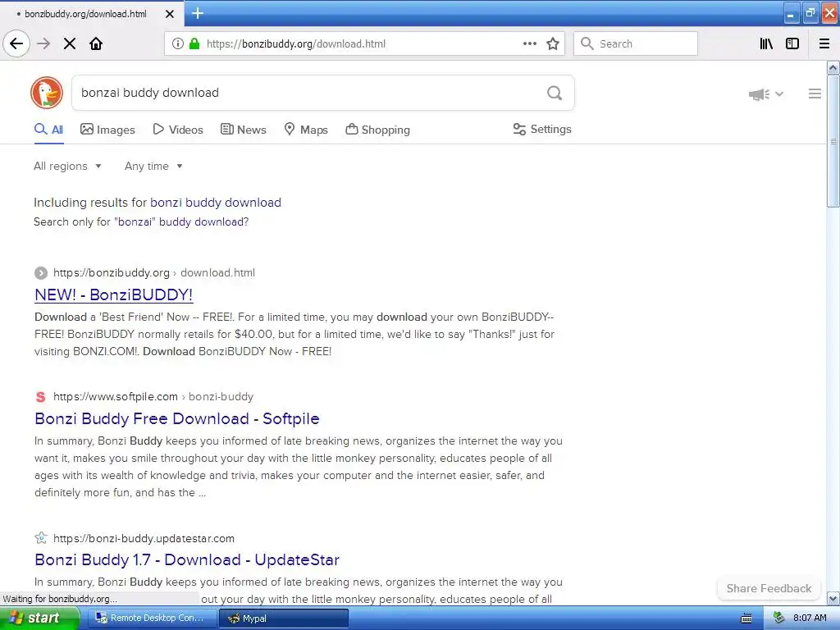Viewport: 840px width, 630px height.
Task: Stop loading the page
Action: [x=70, y=43]
